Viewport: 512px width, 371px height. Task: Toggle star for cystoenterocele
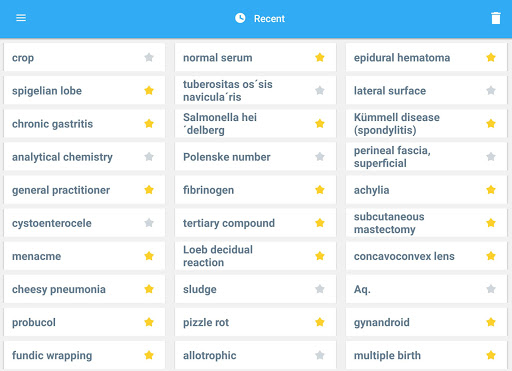[x=149, y=223]
